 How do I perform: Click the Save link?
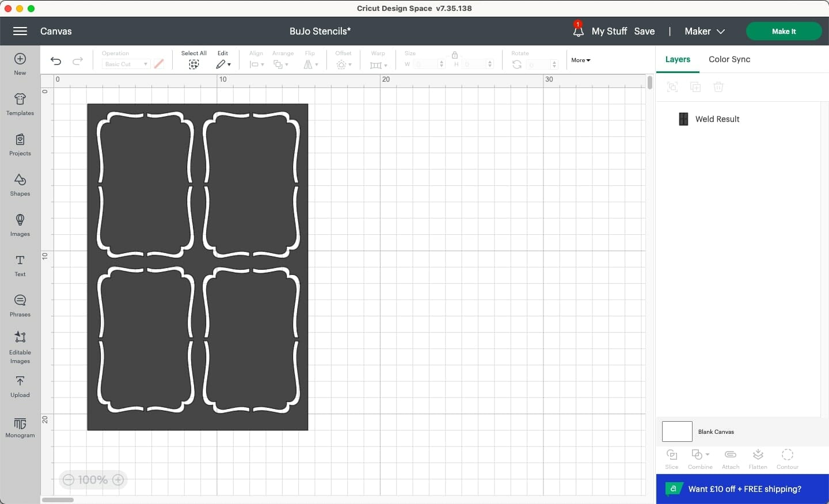(644, 31)
